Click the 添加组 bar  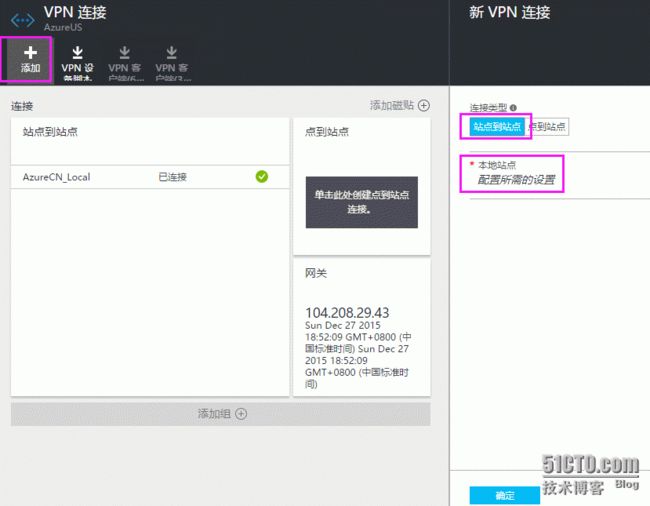pyautogui.click(x=221, y=414)
